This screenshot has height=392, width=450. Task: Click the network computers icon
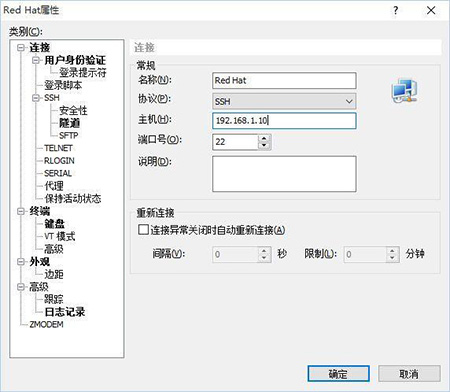click(404, 91)
